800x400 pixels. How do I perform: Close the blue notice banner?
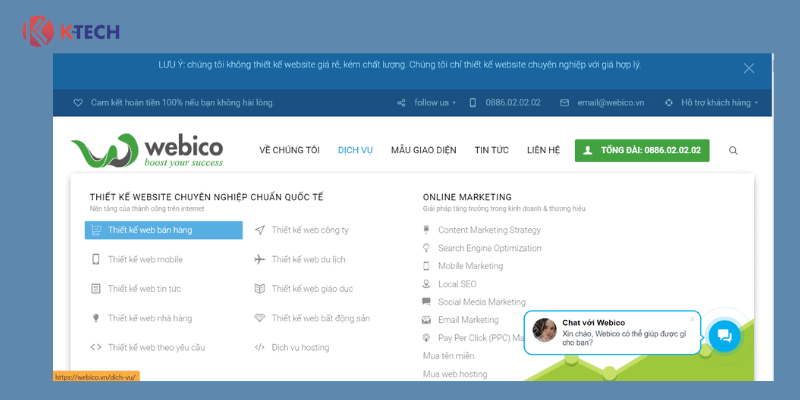(x=748, y=68)
